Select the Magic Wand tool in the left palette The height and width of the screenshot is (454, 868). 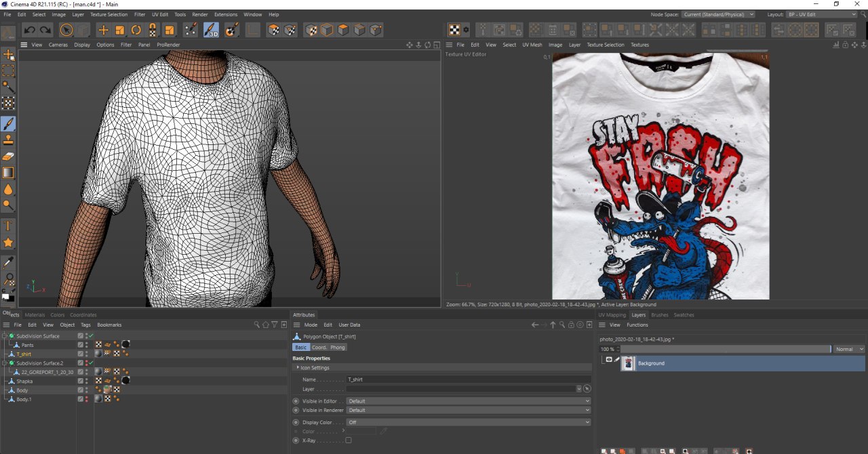tap(8, 87)
